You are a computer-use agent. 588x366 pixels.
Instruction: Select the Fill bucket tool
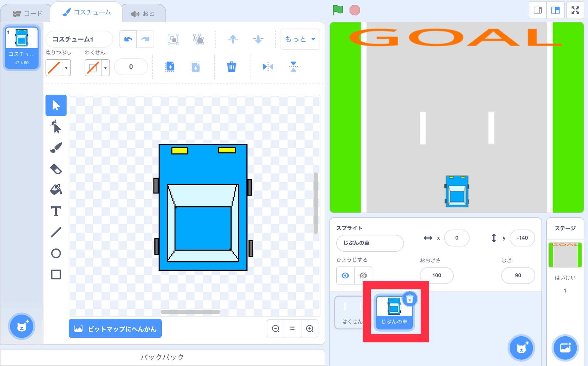[x=56, y=190]
